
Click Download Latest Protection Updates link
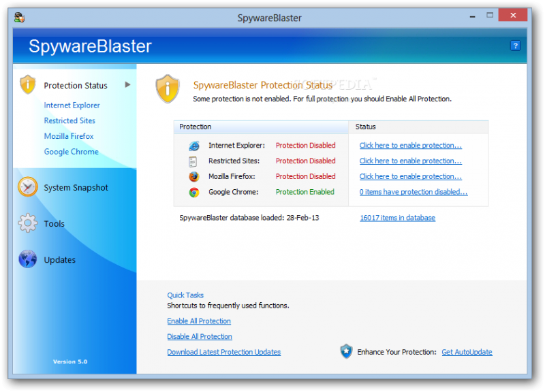tap(224, 352)
